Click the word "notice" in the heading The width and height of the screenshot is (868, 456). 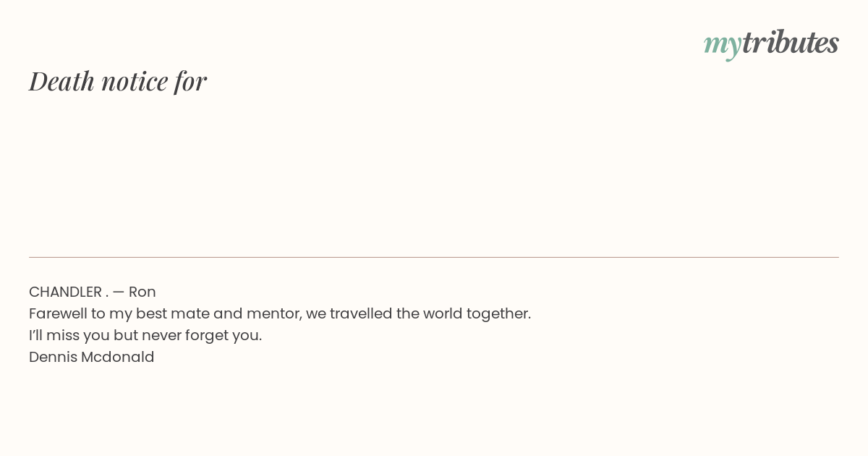pos(135,81)
